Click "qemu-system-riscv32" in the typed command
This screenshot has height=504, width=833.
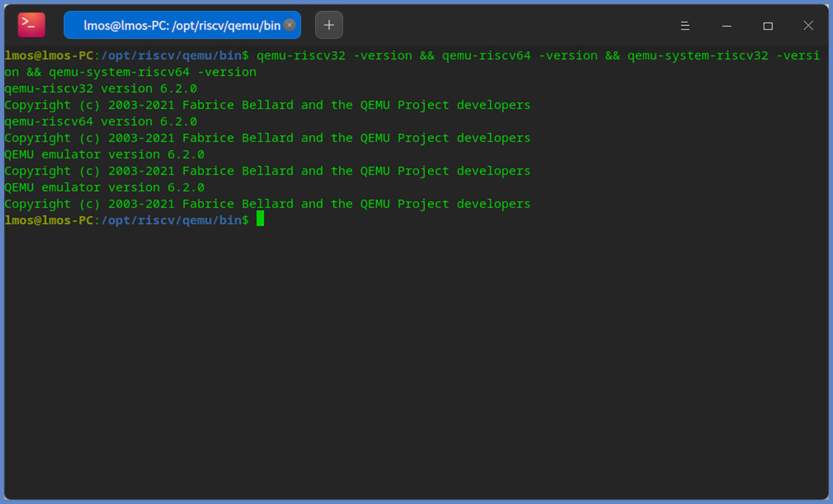click(698, 56)
